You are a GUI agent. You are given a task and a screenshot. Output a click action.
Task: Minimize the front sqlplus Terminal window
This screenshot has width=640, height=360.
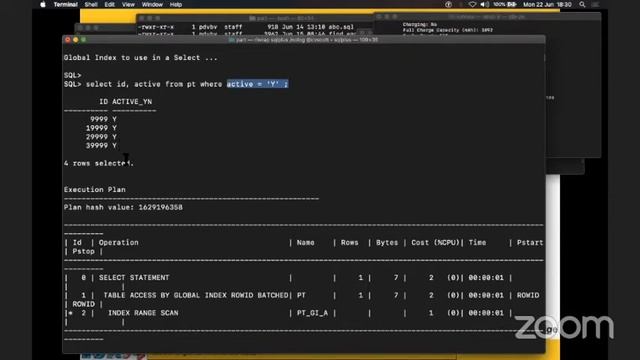click(x=76, y=40)
